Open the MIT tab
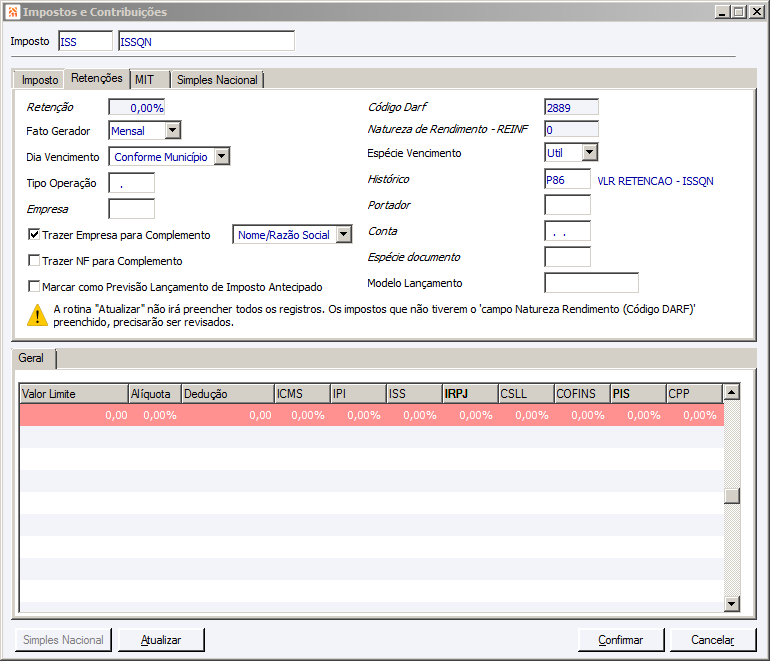The height and width of the screenshot is (661, 770). pyautogui.click(x=145, y=80)
